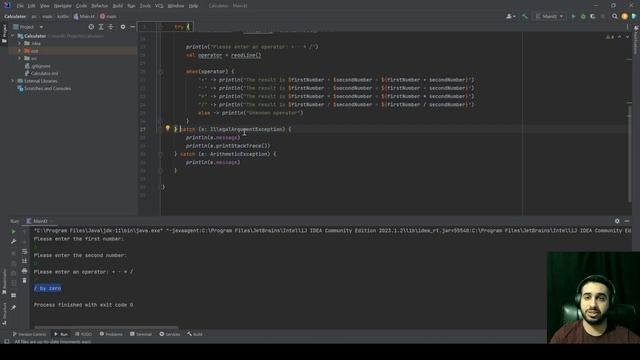Open Notifications side panel
Screen dimensions: 640x360
636,40
